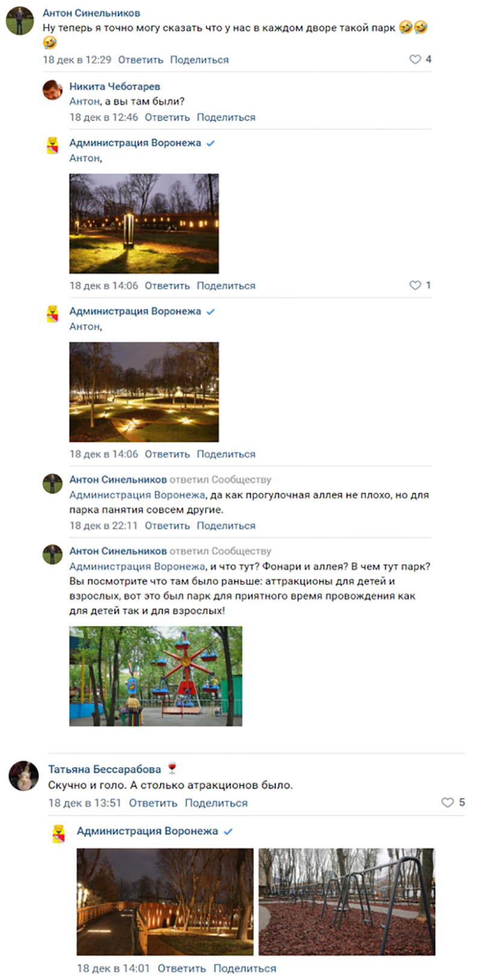Open the night wooden walkway photo
This screenshot has height=980, width=482.
(x=165, y=902)
